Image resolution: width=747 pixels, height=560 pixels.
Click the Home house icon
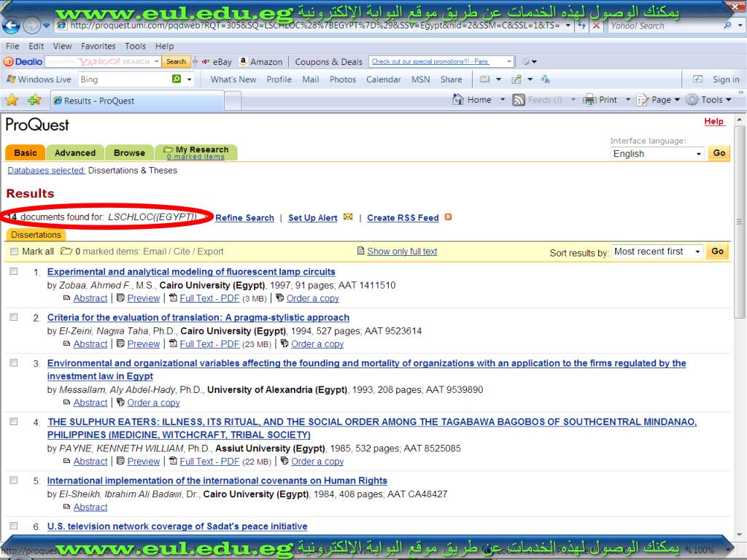click(458, 99)
